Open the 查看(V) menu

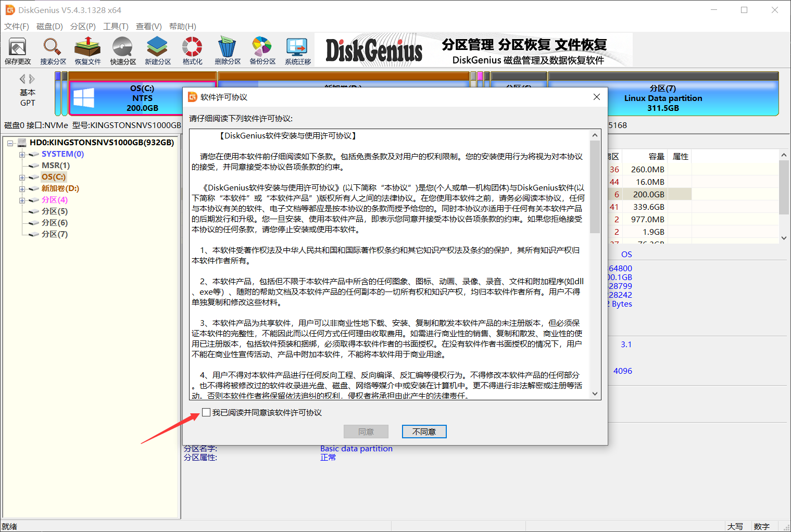[149, 26]
